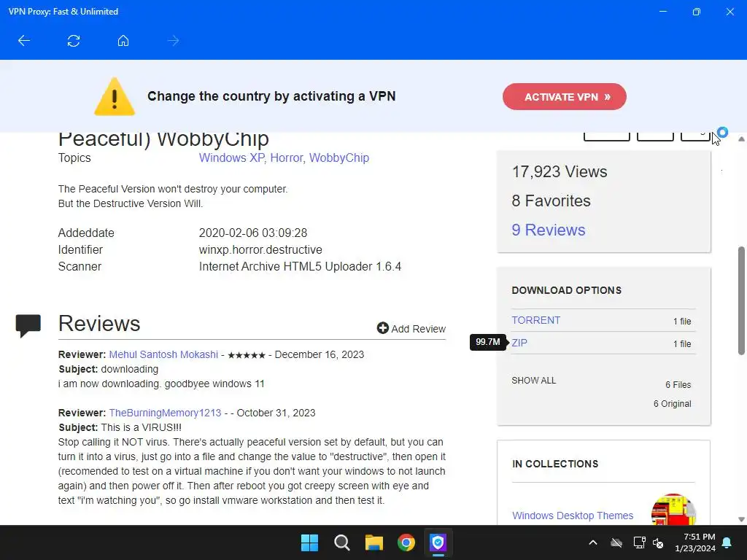
Task: Open the Horror topic link
Action: [287, 157]
